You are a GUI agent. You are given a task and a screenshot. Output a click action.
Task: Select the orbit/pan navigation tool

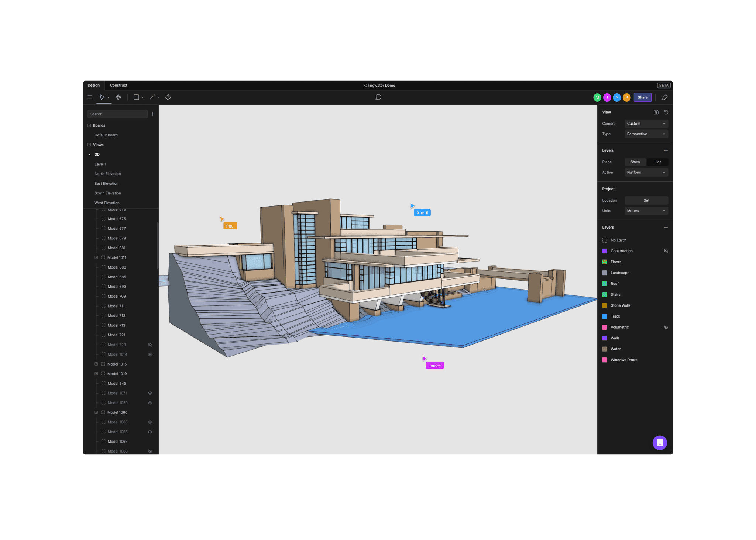pyautogui.click(x=118, y=97)
